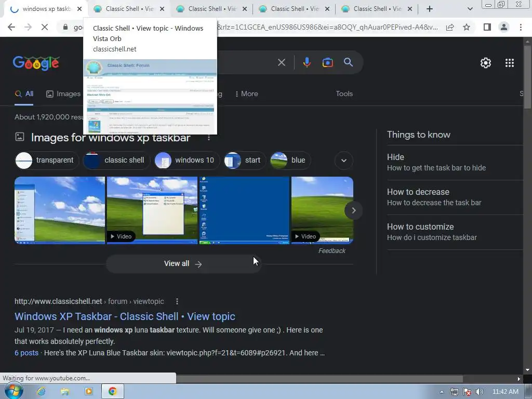Image resolution: width=532 pixels, height=399 pixels.
Task: Close the second Classic Shell tab
Action: (x=245, y=9)
